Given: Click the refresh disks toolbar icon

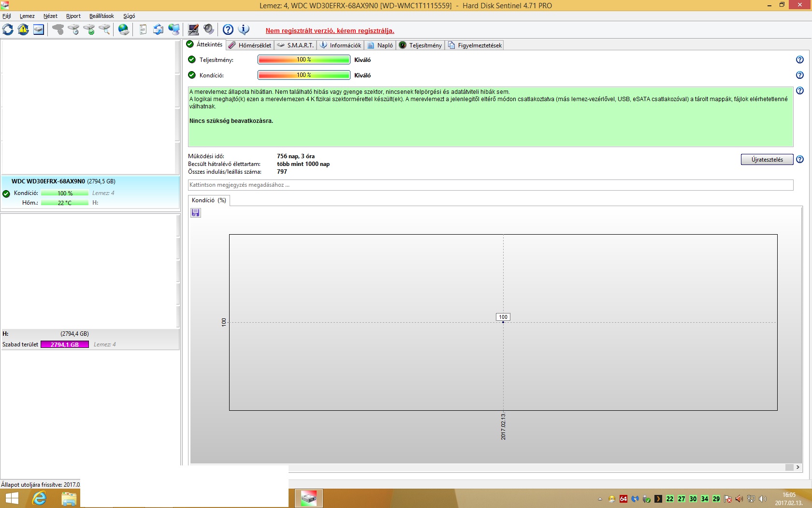Looking at the screenshot, I should pos(8,30).
